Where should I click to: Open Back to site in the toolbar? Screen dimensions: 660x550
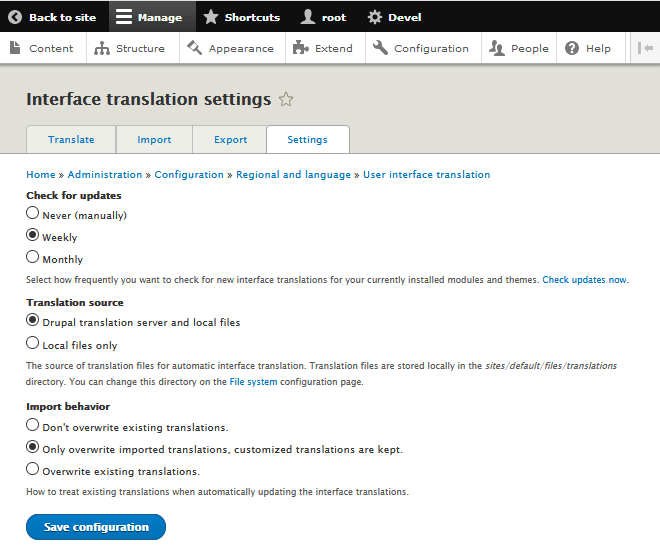click(x=54, y=17)
